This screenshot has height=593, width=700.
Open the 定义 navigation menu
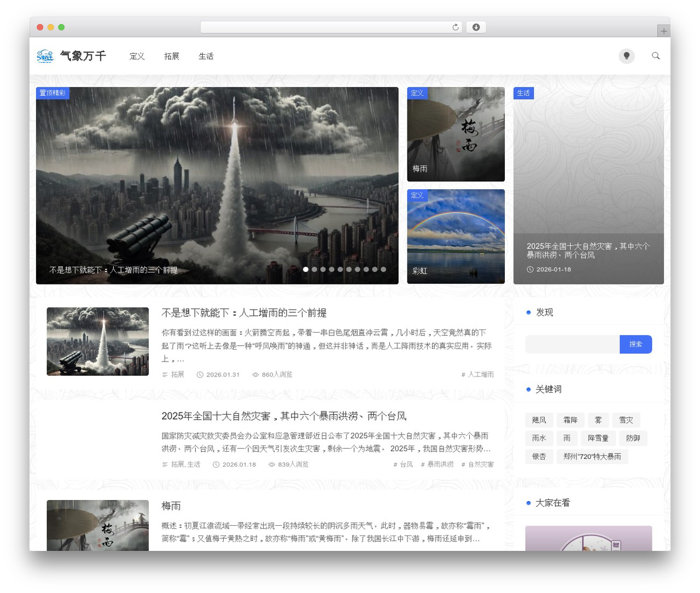click(x=137, y=56)
